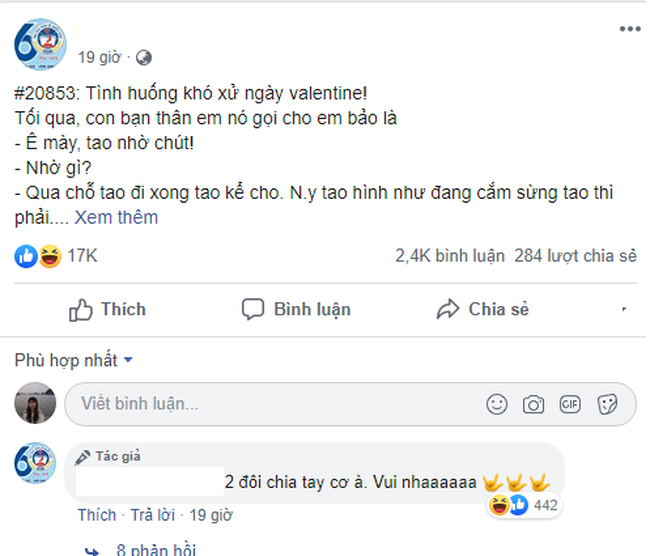Click the Thích like button
Screen dimensions: 650x556
click(x=107, y=309)
